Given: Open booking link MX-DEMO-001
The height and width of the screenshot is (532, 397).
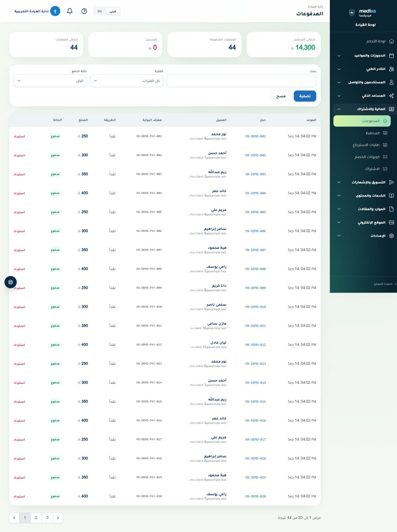Looking at the screenshot, I should [x=255, y=136].
